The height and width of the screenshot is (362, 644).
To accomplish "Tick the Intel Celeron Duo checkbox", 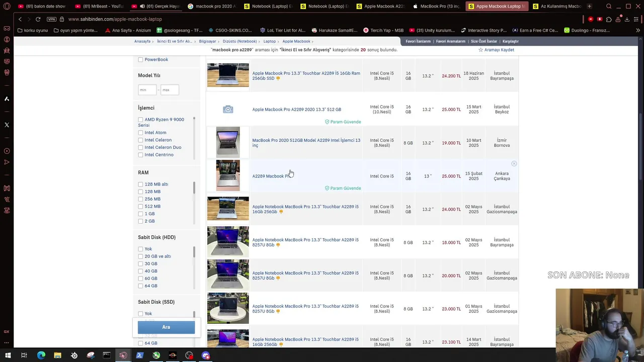I will [x=140, y=147].
